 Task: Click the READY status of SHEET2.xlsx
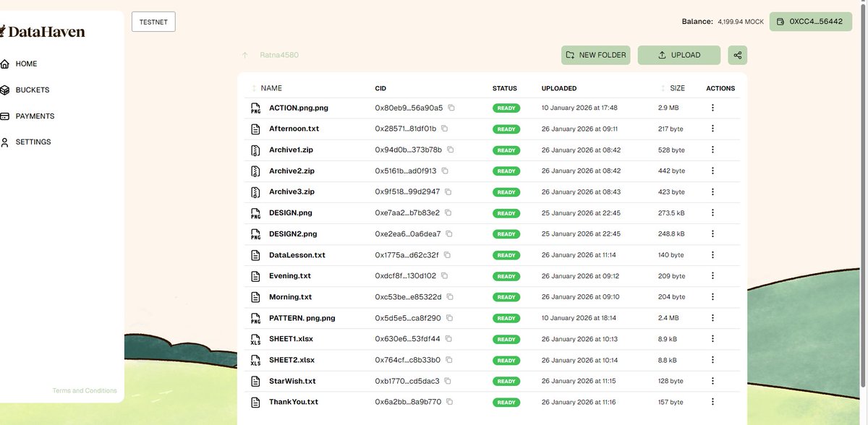[x=506, y=361]
